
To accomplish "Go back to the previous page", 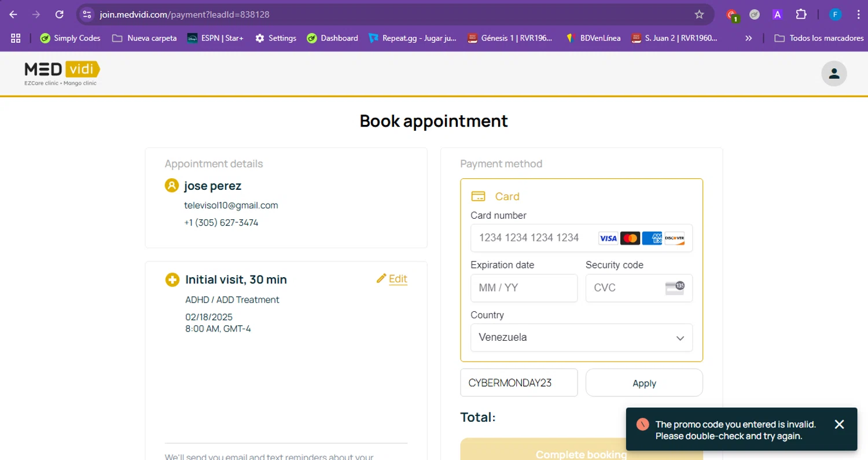I will (x=13, y=14).
